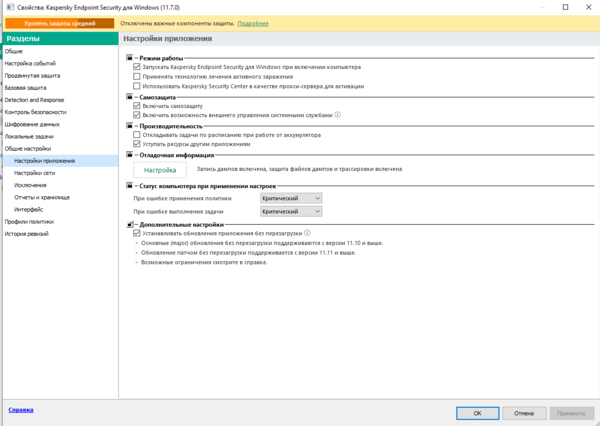The height and width of the screenshot is (426, 600).
Task: Toggle Включить возможность внешнего управления системными службами
Action: coord(137,115)
